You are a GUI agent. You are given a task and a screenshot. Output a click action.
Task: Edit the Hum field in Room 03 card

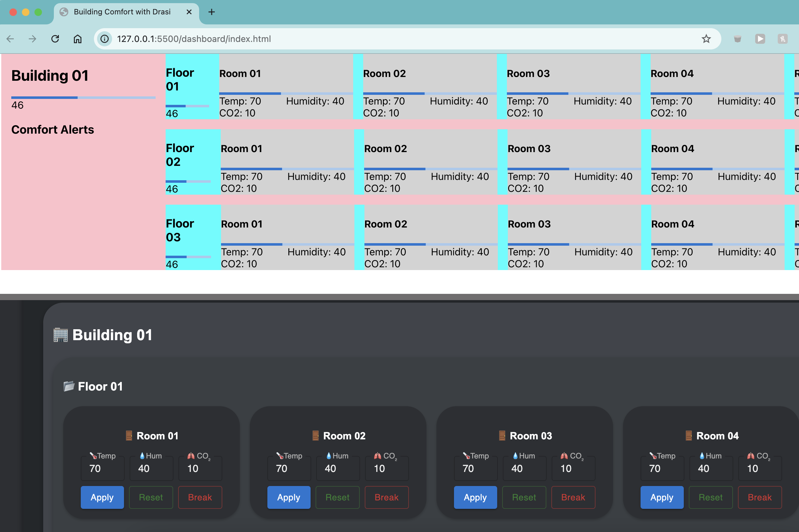click(x=524, y=468)
